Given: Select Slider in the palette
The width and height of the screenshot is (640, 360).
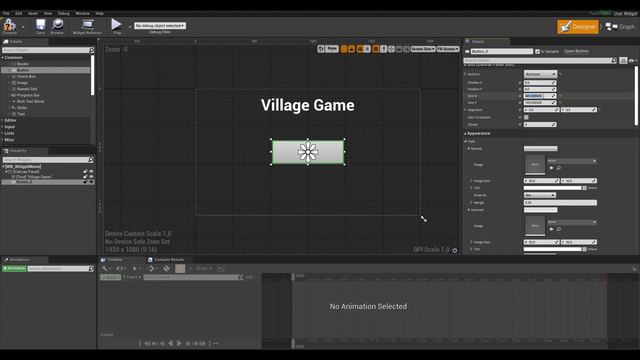Looking at the screenshot, I should click(x=22, y=108).
